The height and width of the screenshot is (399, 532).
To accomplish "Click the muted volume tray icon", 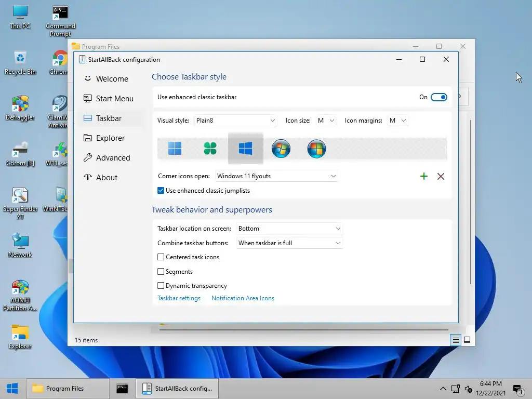I will pos(469,389).
